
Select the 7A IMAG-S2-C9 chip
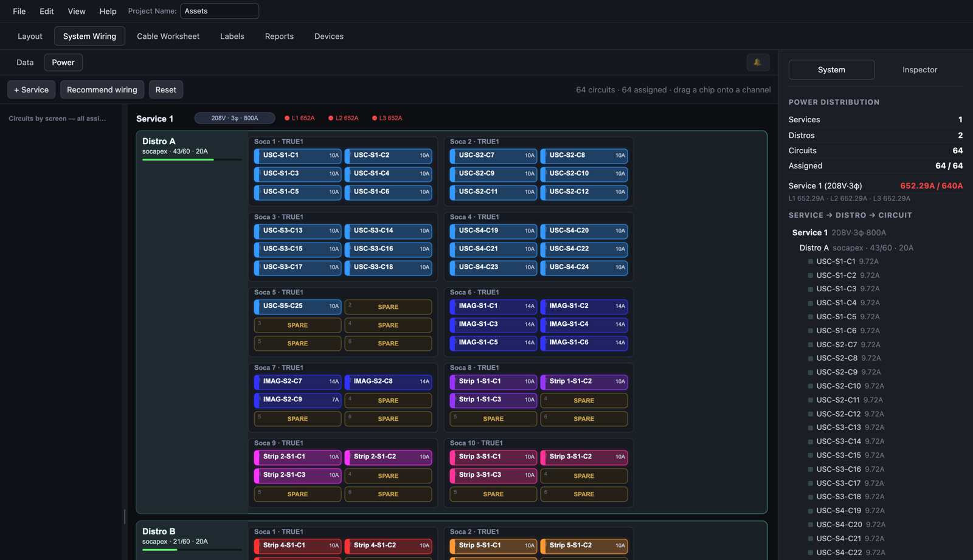297,400
